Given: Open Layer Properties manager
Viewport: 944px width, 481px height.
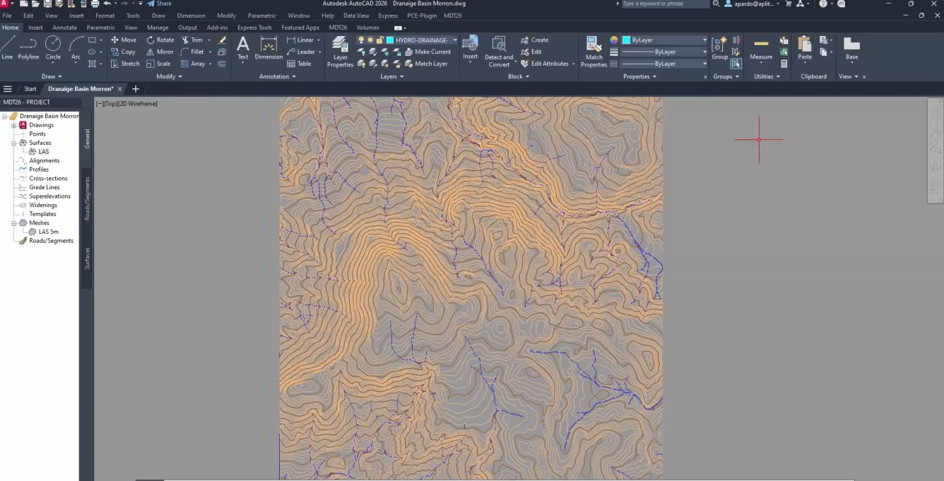Looking at the screenshot, I should pyautogui.click(x=340, y=52).
